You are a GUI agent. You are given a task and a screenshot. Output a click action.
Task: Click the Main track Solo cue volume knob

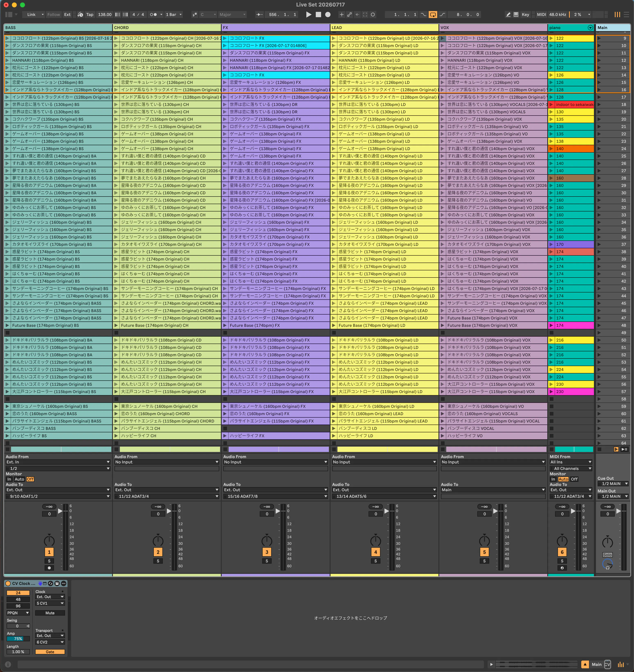click(608, 564)
